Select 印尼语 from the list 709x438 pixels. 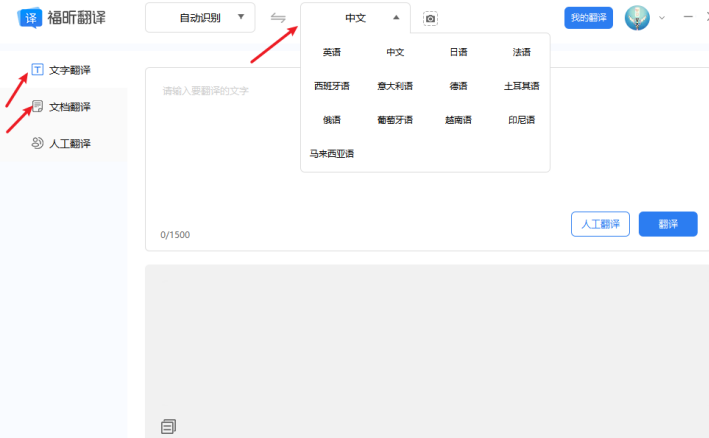coord(521,120)
